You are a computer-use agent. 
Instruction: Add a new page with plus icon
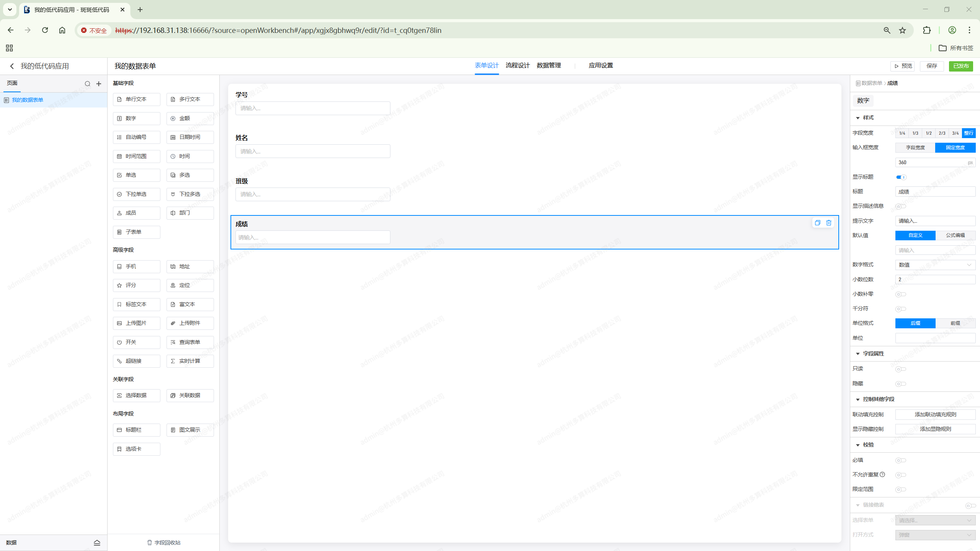pyautogui.click(x=99, y=84)
